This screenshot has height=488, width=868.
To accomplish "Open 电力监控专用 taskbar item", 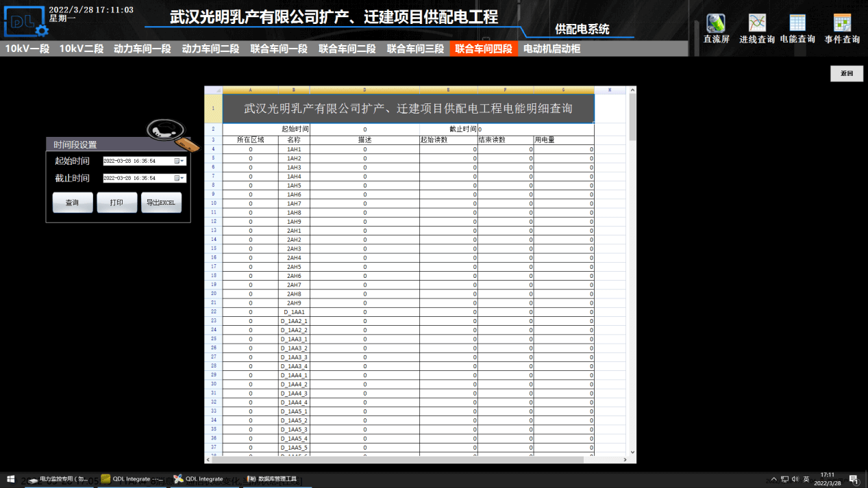I will pyautogui.click(x=58, y=479).
